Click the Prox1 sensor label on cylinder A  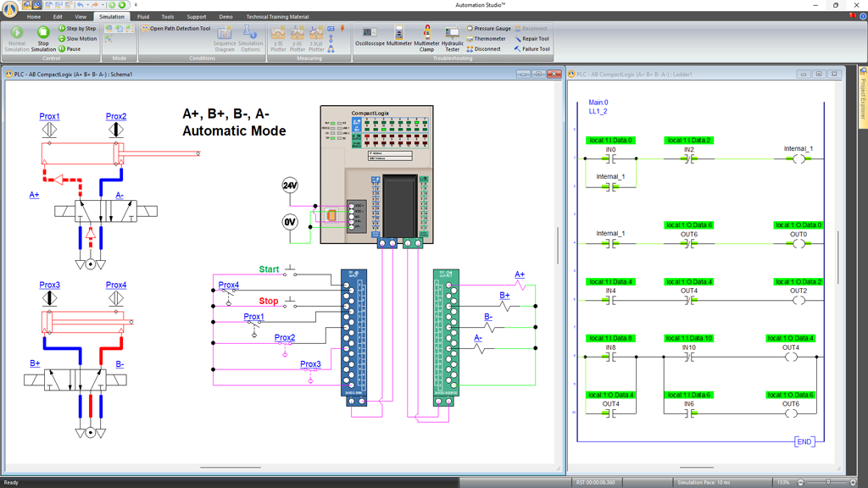pyautogui.click(x=49, y=117)
